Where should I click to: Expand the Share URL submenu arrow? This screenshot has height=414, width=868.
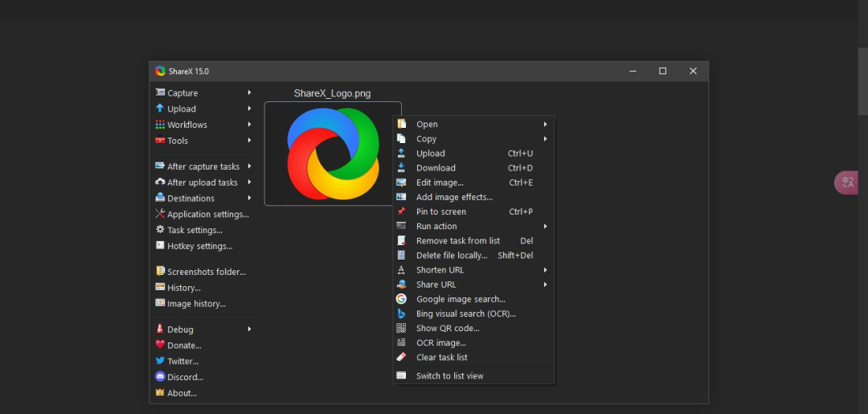point(545,285)
